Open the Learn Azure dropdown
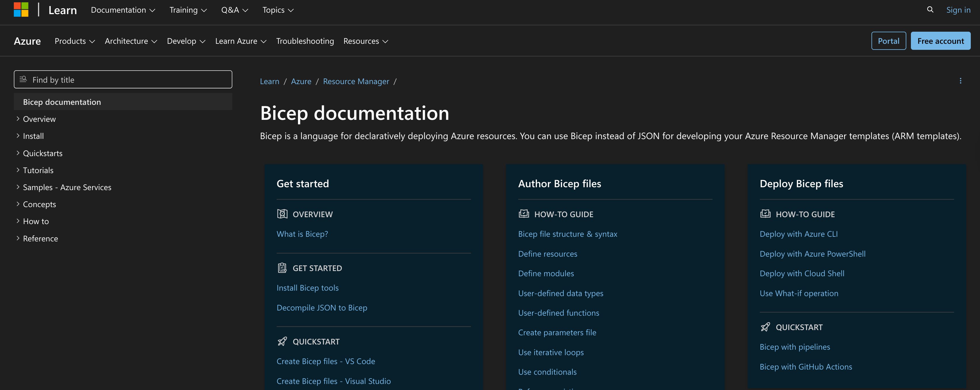Viewport: 980px width, 390px height. pyautogui.click(x=240, y=41)
